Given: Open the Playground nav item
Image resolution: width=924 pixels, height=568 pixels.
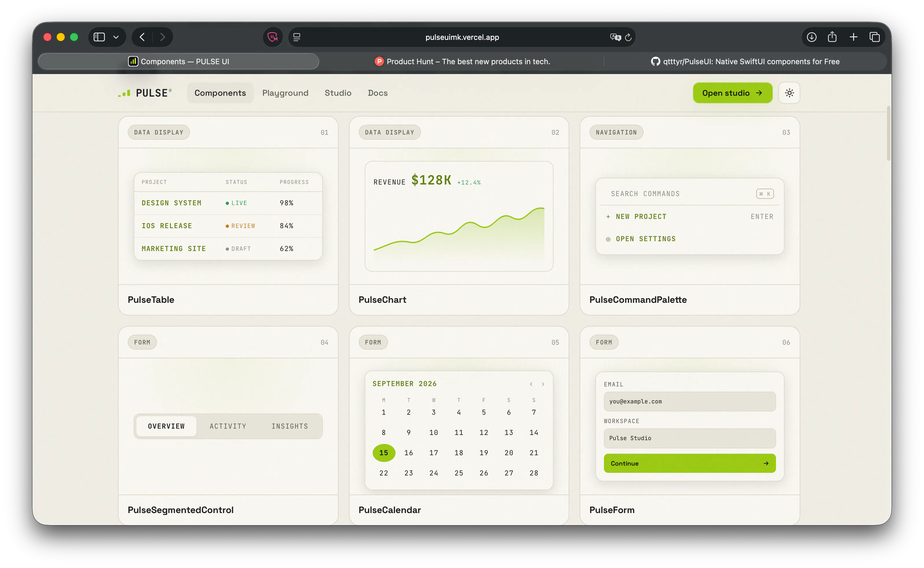Looking at the screenshot, I should tap(285, 93).
